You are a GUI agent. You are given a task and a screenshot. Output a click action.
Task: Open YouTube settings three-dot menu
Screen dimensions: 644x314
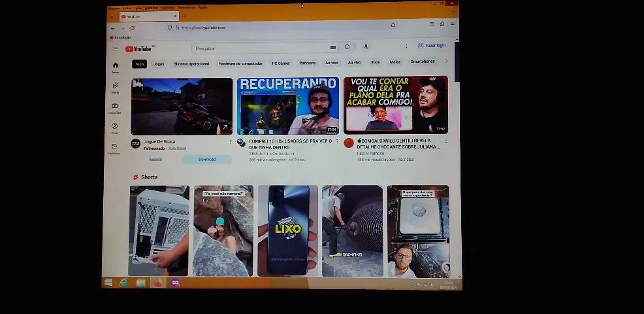(406, 46)
